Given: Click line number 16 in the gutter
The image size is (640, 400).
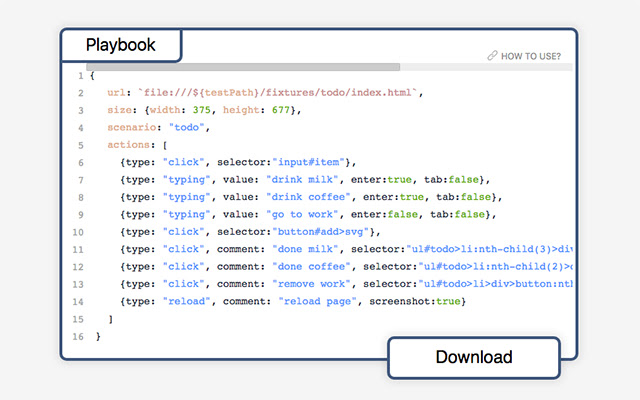Looking at the screenshot, I should tap(78, 337).
